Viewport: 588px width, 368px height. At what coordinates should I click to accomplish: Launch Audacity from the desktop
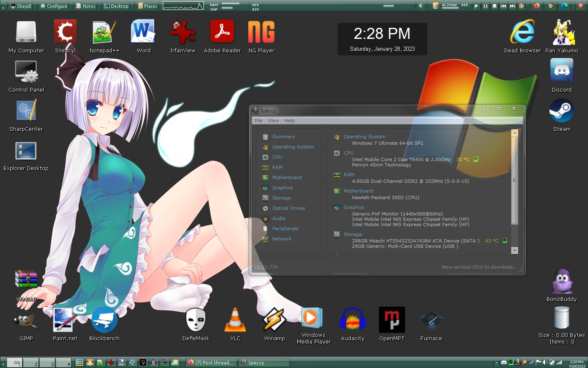(353, 325)
